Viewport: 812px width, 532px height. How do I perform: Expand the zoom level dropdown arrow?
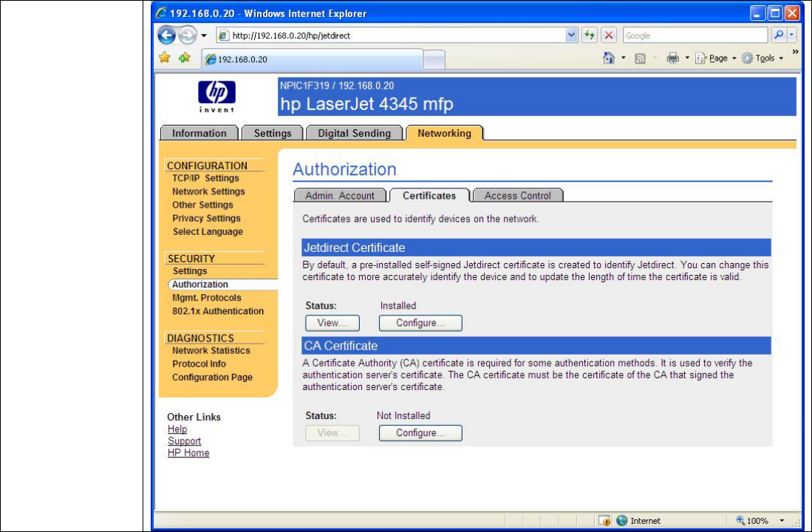point(782,521)
